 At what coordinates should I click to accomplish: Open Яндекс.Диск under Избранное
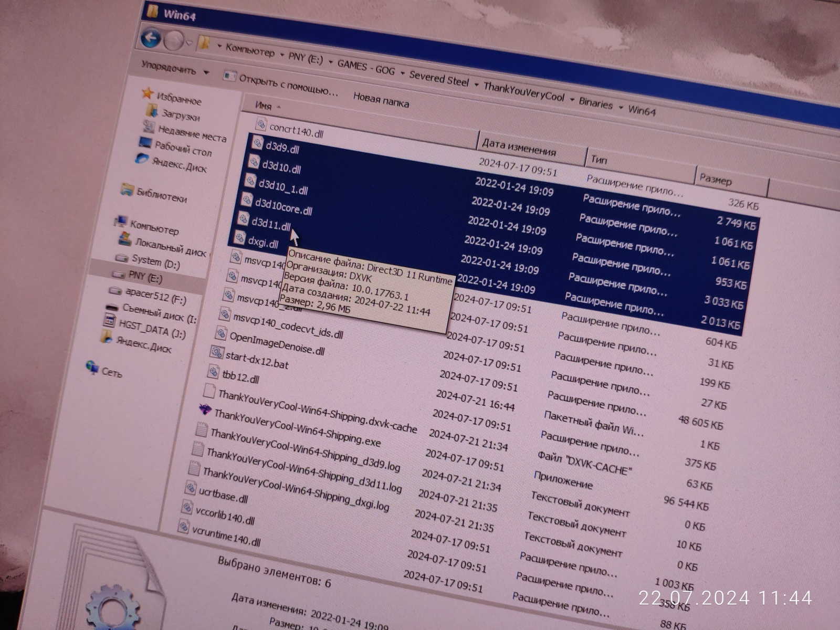coord(180,164)
